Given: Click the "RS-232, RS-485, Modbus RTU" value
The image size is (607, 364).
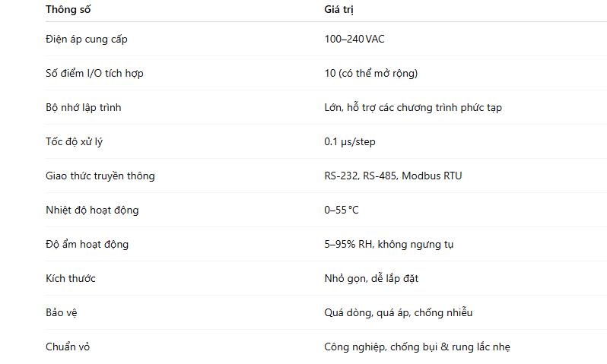Looking at the screenshot, I should (393, 176).
